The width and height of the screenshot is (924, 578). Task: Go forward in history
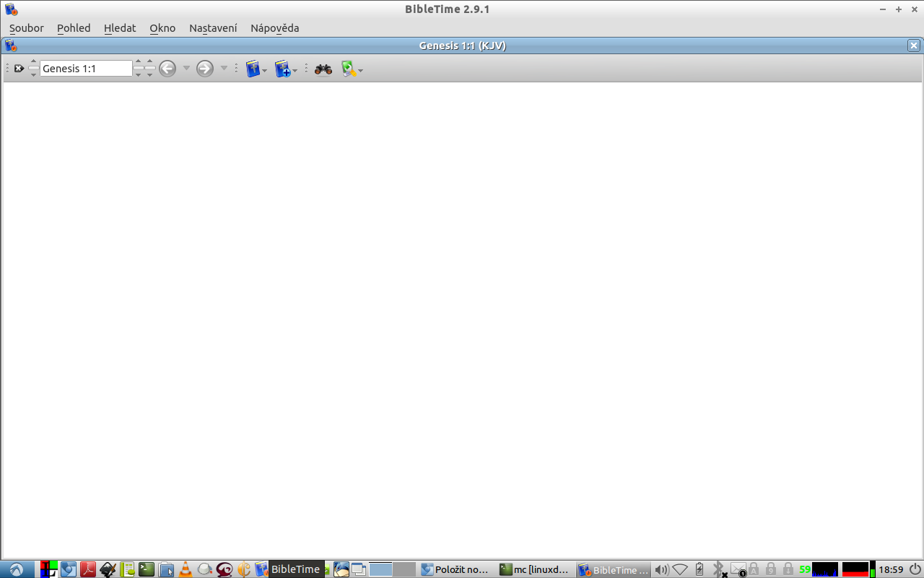(x=205, y=69)
